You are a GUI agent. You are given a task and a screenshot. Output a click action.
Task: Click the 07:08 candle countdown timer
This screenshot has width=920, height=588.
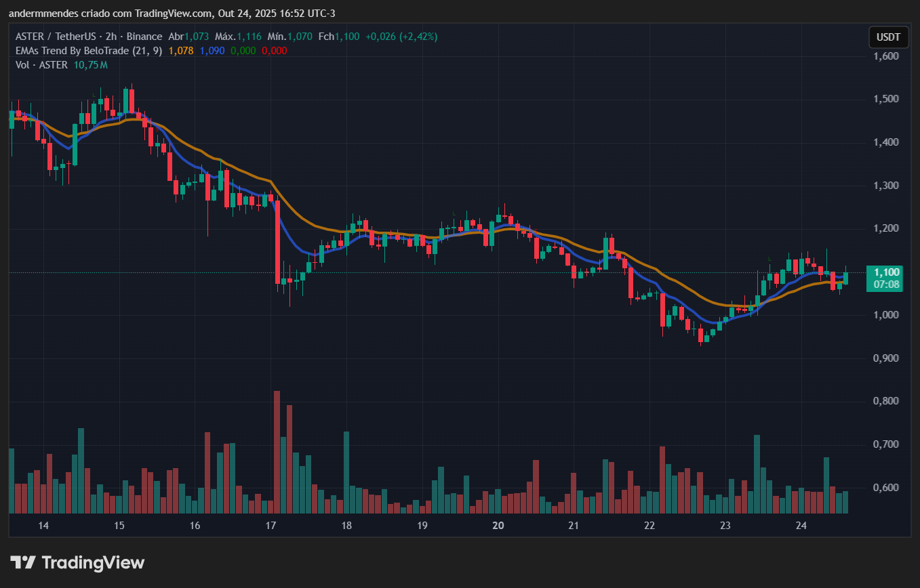pyautogui.click(x=887, y=285)
